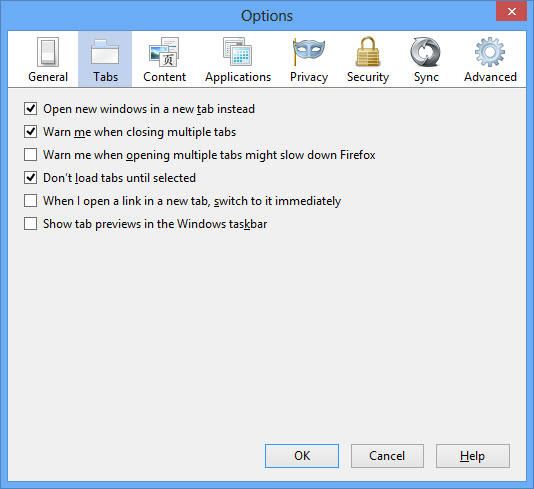Open the Privacy mask icon

[309, 51]
